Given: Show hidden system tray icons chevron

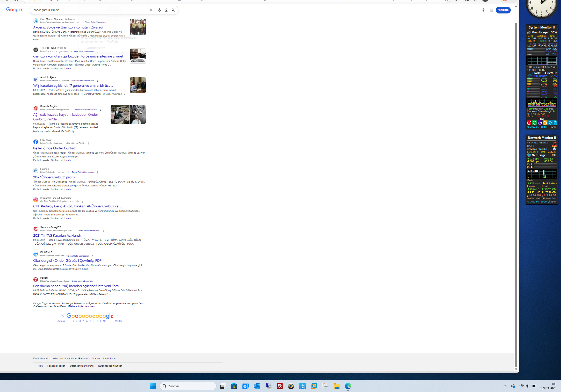Looking at the screenshot, I should 505,386.
